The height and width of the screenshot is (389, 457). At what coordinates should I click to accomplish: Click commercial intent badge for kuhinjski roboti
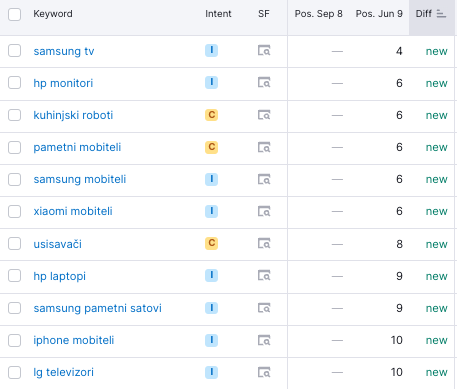(211, 115)
